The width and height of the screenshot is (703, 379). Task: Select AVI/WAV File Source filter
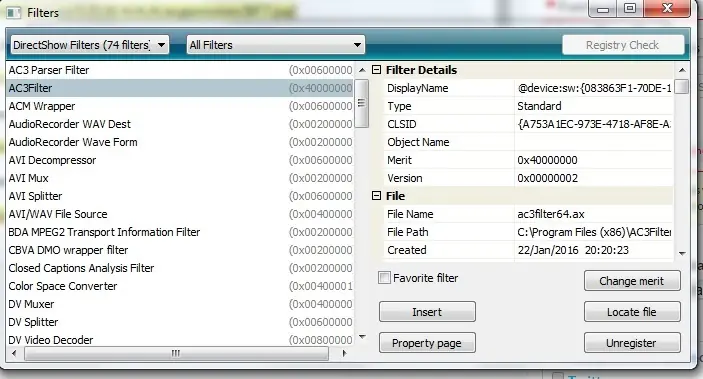pos(180,214)
